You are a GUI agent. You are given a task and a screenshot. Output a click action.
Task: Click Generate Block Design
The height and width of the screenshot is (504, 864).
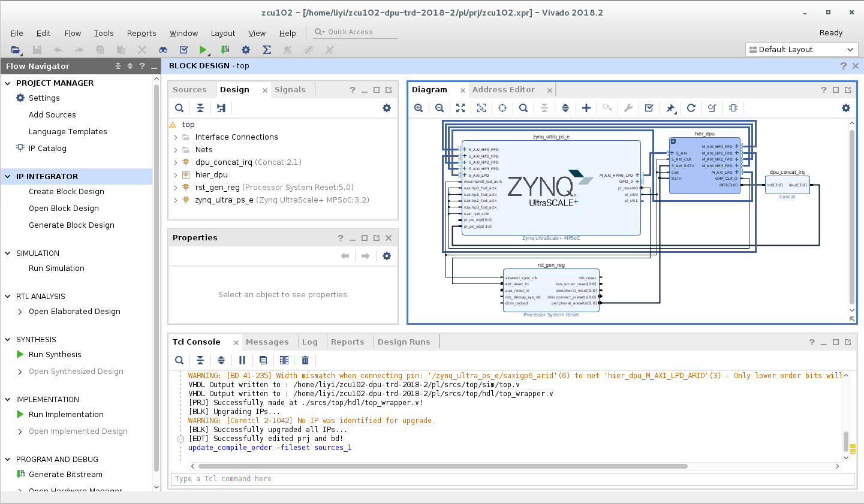click(71, 225)
